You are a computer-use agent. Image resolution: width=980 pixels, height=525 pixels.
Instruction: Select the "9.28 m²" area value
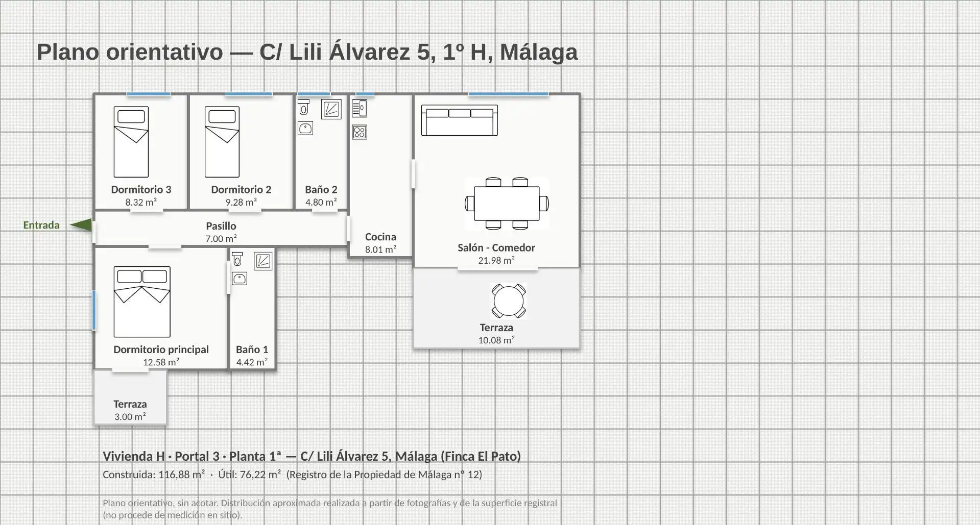(241, 202)
